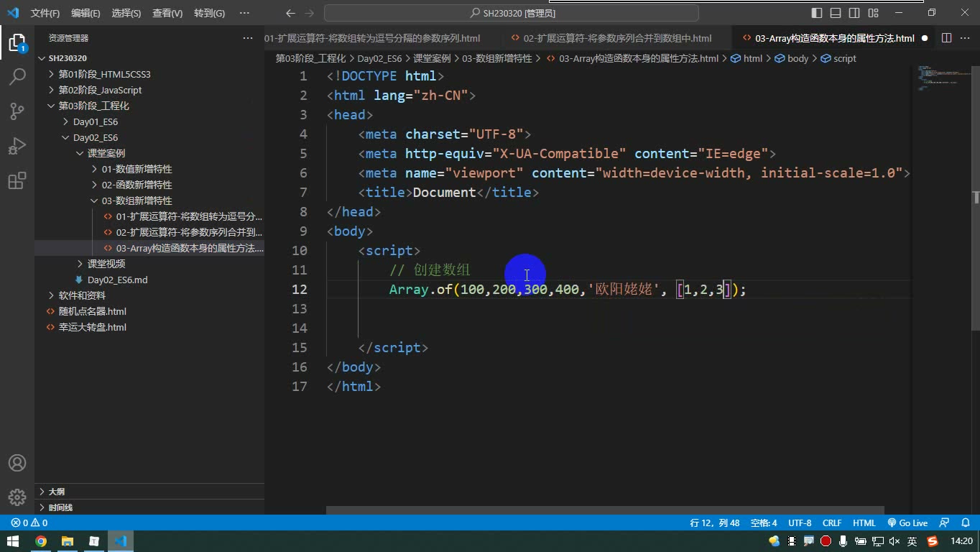The image size is (980, 552).
Task: Toggle the primary side bar visibility
Action: [x=817, y=13]
